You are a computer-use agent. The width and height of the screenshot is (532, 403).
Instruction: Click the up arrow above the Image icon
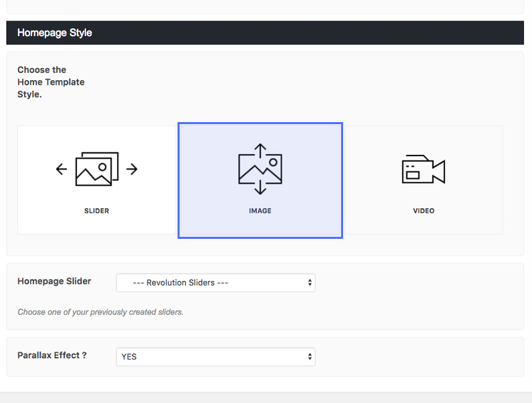260,148
